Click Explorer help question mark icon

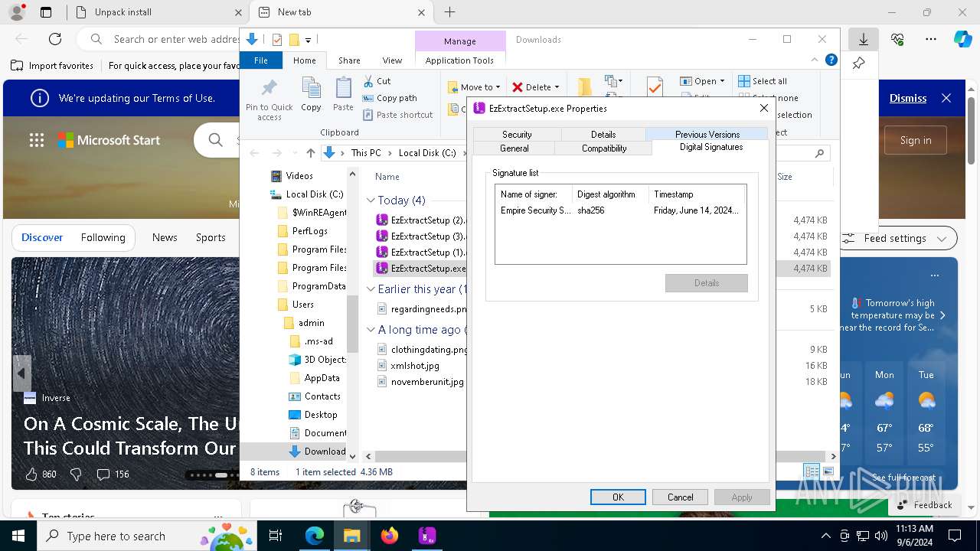831,60
